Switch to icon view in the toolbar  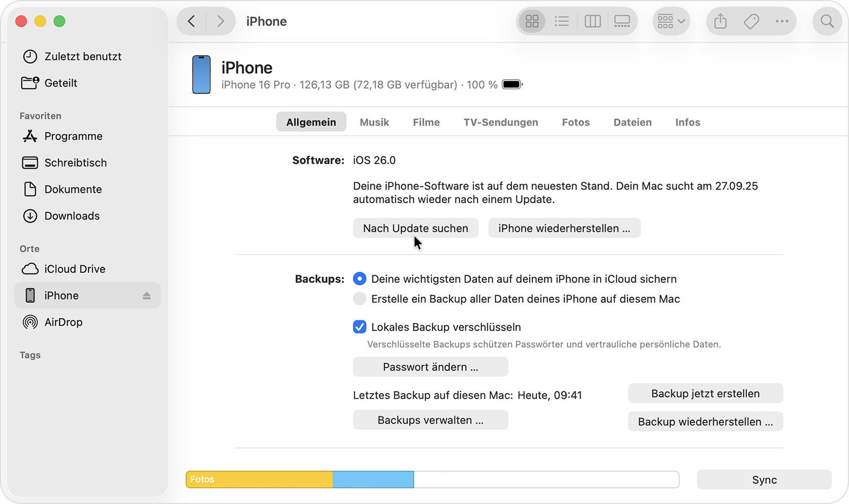click(x=531, y=21)
